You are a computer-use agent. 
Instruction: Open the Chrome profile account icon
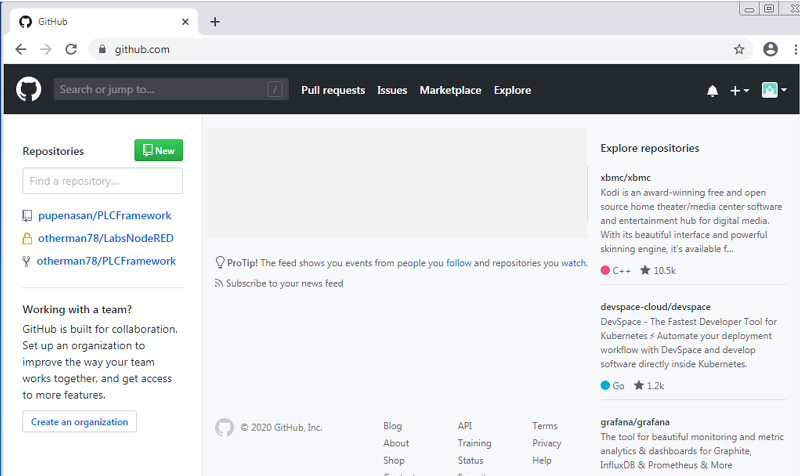770,49
